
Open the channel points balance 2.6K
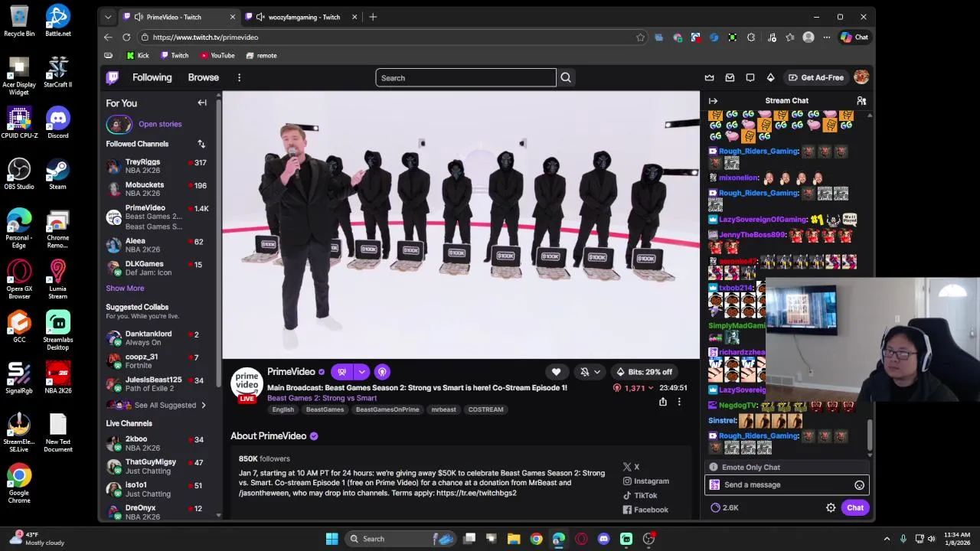tap(725, 507)
